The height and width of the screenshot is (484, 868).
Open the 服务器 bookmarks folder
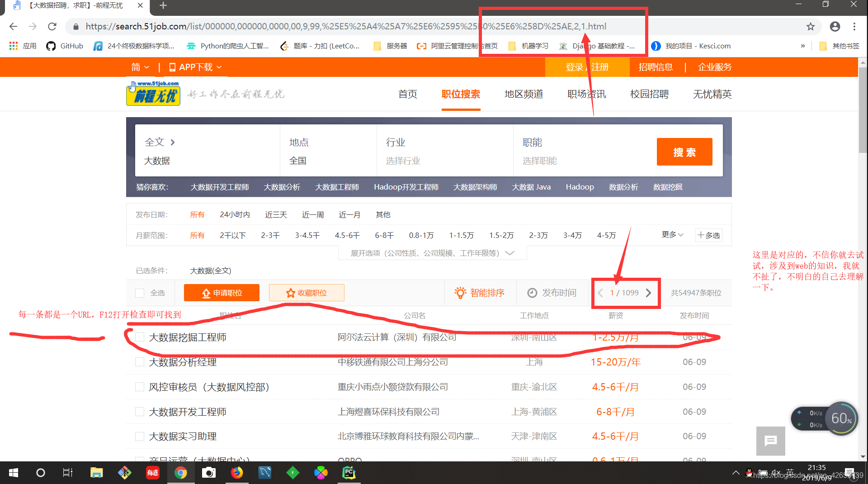[x=390, y=46]
